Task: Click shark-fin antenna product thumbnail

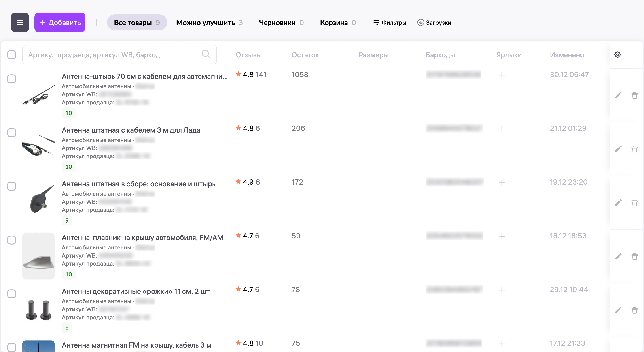Action: tap(38, 256)
